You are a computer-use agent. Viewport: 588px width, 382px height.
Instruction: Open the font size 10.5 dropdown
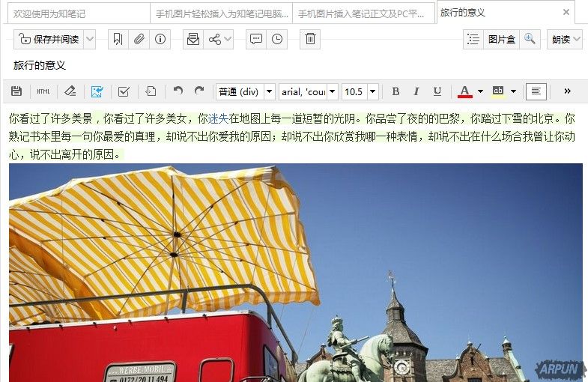click(360, 91)
